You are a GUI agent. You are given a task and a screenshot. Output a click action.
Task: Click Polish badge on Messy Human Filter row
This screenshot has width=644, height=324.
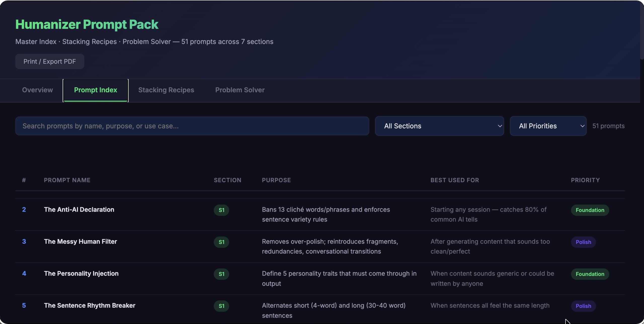coord(583,242)
